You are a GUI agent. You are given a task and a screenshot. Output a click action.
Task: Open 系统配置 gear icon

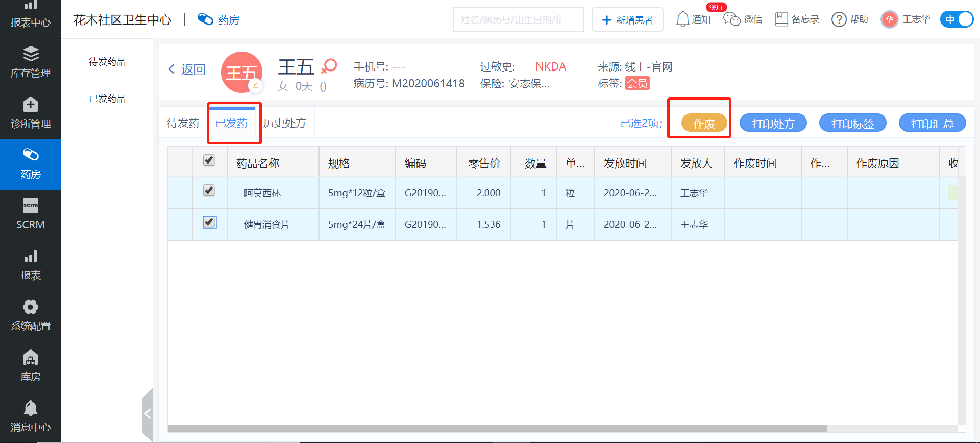(31, 307)
